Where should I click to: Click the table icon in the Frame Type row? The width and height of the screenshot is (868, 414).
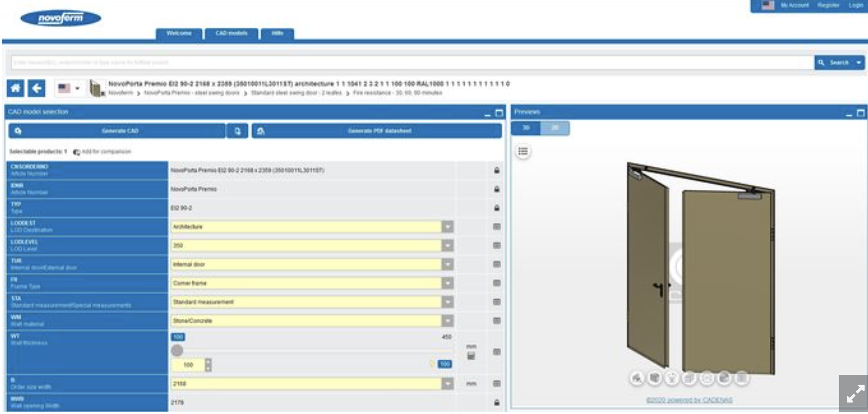[497, 283]
